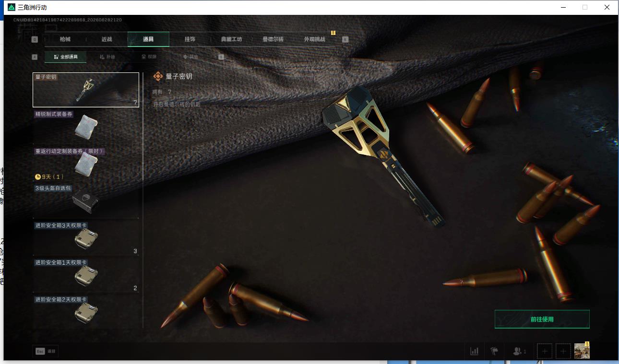Click the orange icon beside 量子密钥 title
Viewport: 619px width, 364px height.
(x=158, y=76)
